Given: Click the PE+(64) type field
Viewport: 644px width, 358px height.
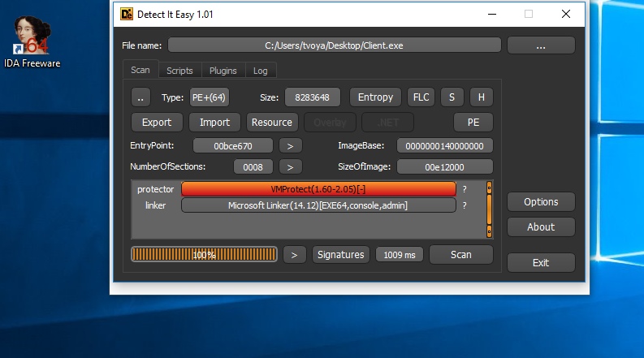Looking at the screenshot, I should pyautogui.click(x=209, y=97).
